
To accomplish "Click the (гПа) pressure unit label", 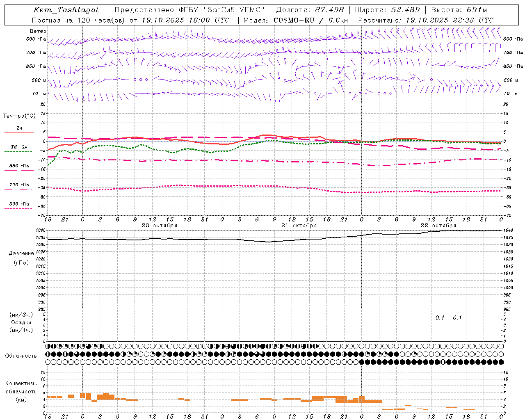I will [x=21, y=263].
